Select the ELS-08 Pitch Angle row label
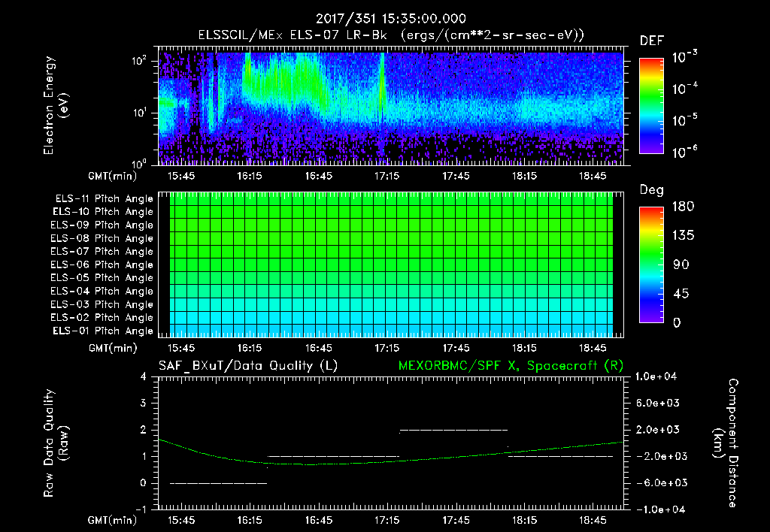Viewport: 770px width, 532px height. [102, 238]
